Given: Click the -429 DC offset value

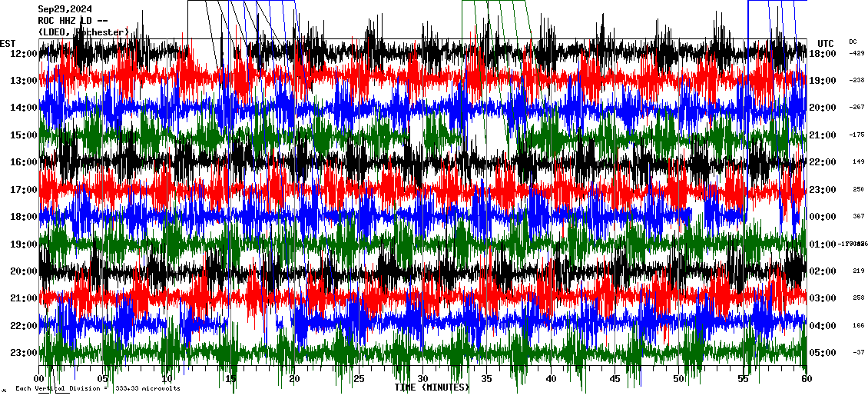Looking at the screenshot, I should pos(856,53).
